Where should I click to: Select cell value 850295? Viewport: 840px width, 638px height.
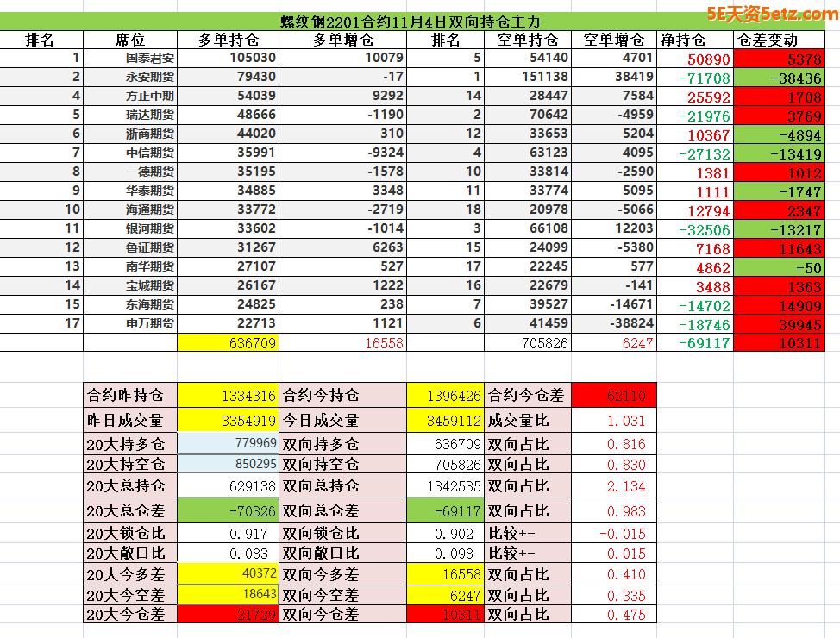[x=229, y=464]
